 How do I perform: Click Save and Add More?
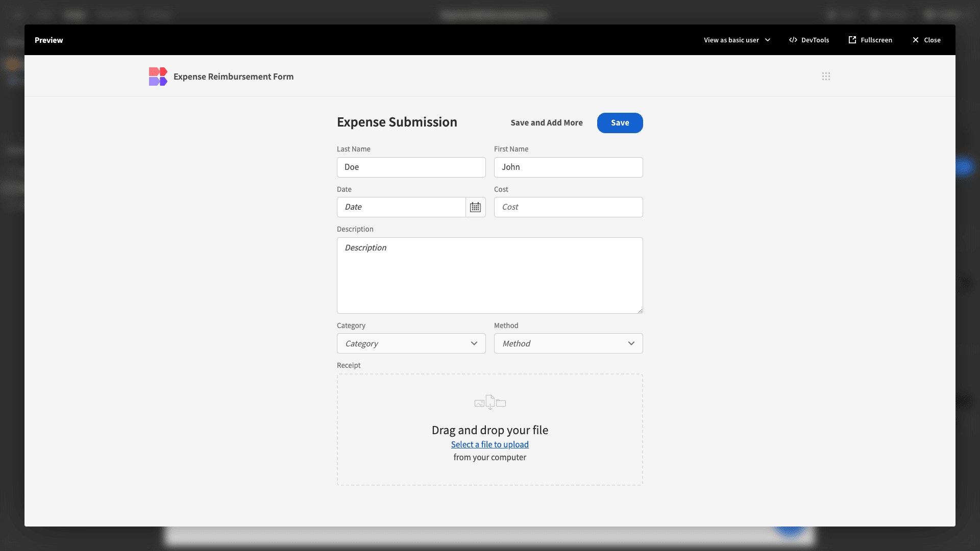(547, 123)
